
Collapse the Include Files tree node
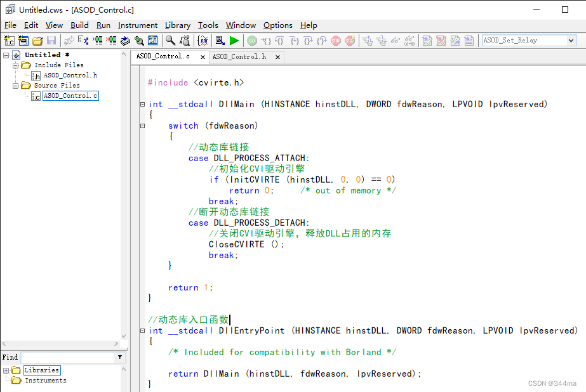pos(14,65)
